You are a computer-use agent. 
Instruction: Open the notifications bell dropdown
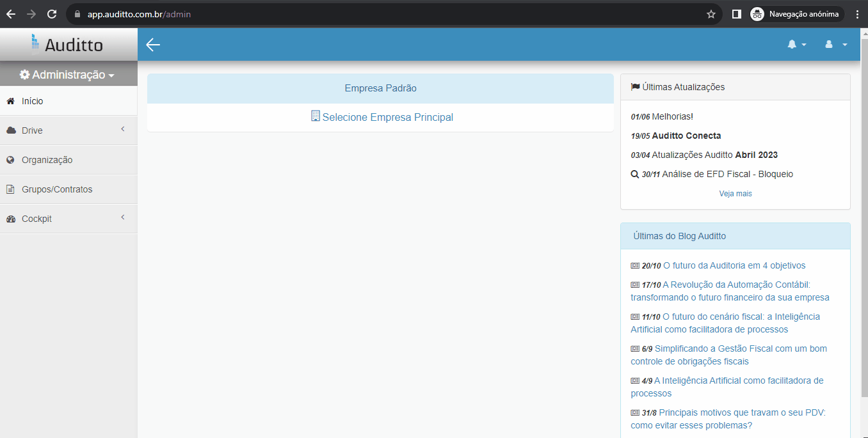tap(796, 44)
